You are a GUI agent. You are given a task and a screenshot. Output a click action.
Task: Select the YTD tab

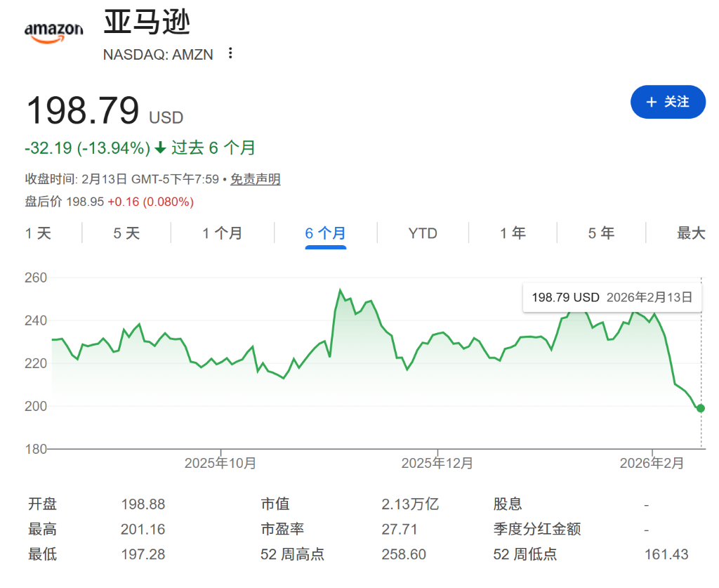pyautogui.click(x=423, y=233)
